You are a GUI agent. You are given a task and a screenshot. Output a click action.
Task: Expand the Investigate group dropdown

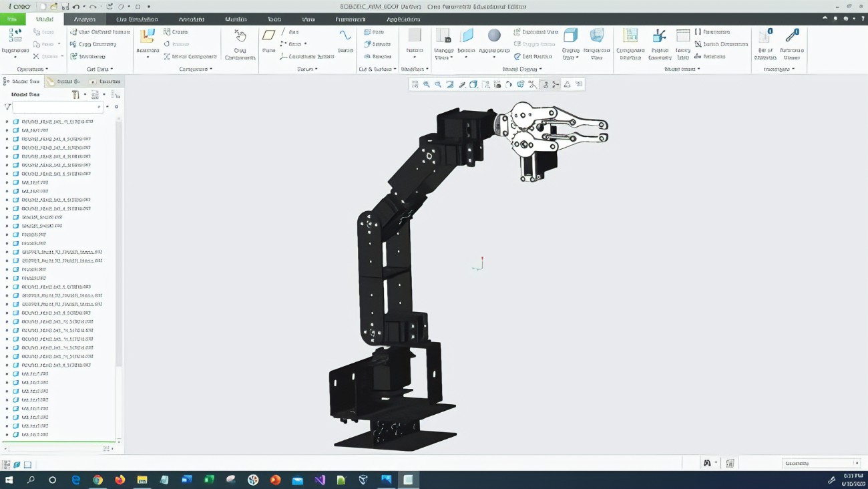point(779,69)
